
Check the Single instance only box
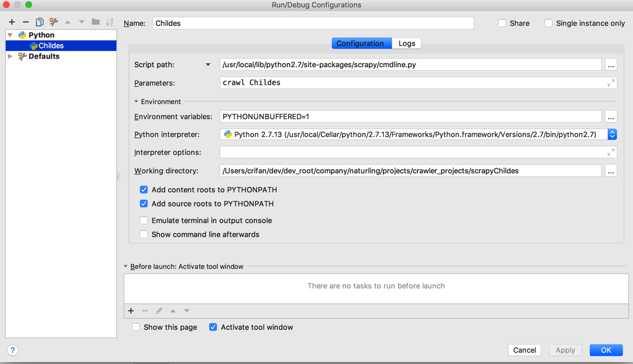click(549, 23)
